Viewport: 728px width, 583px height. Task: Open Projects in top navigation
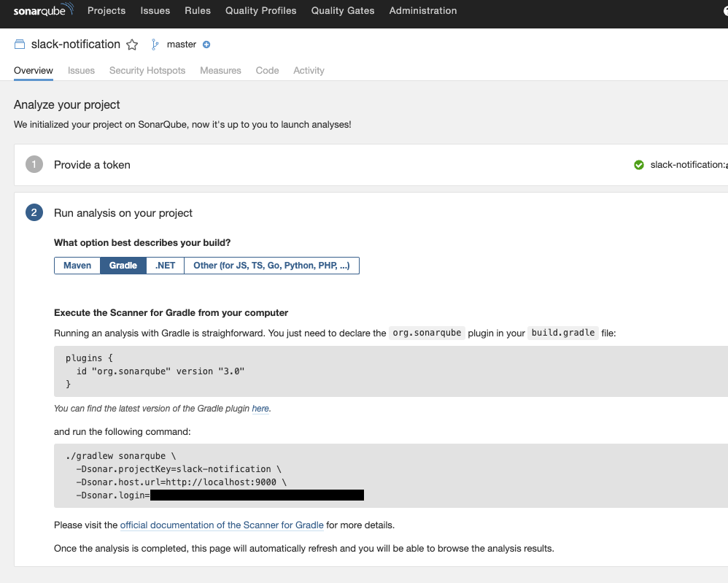click(107, 11)
